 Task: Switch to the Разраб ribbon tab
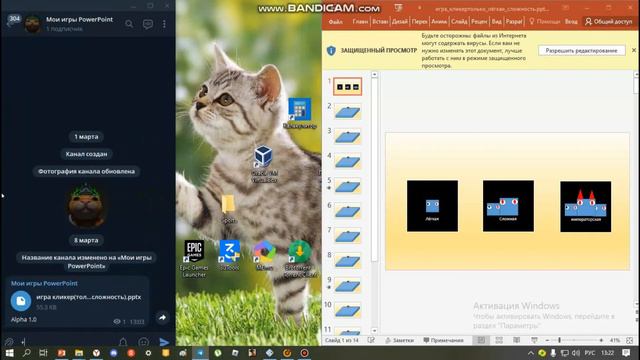pyautogui.click(x=514, y=22)
